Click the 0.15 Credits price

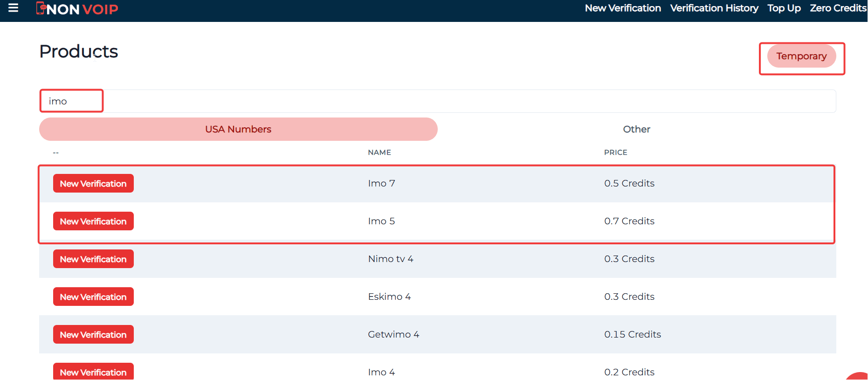[633, 334]
